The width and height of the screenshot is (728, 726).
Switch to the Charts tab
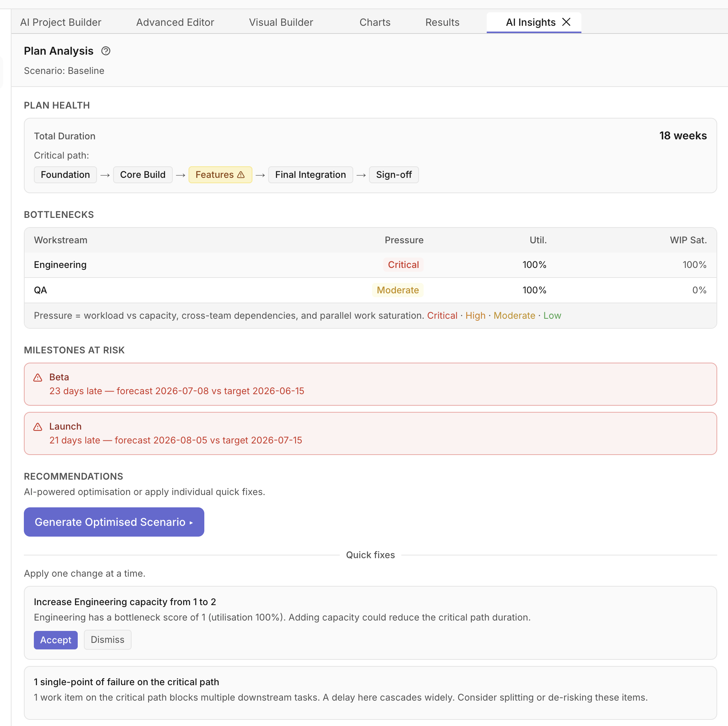click(375, 22)
